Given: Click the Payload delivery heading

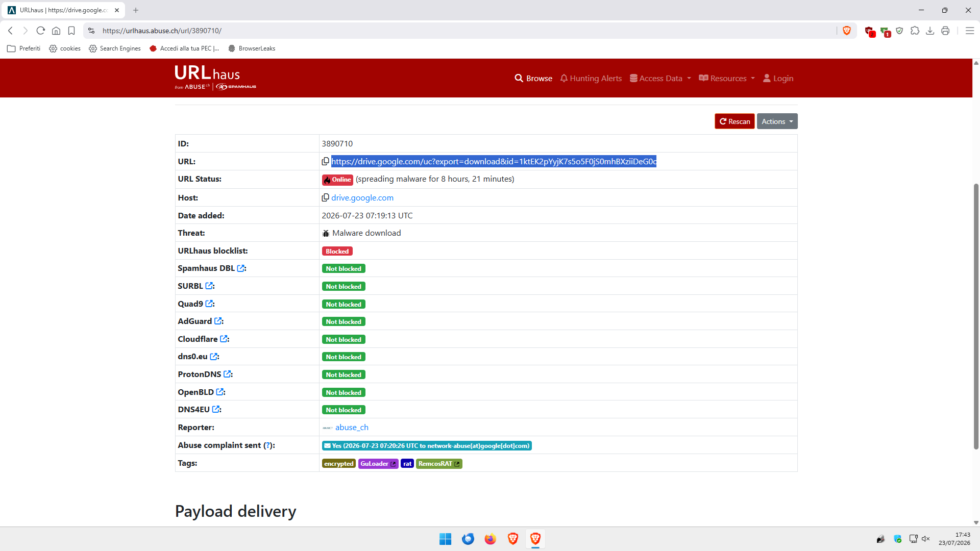Looking at the screenshot, I should click(236, 511).
